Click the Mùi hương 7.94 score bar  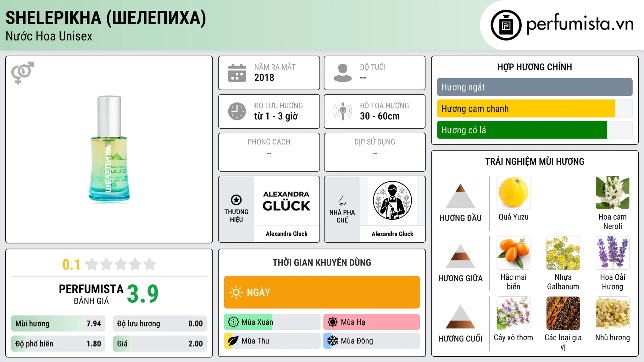(58, 323)
